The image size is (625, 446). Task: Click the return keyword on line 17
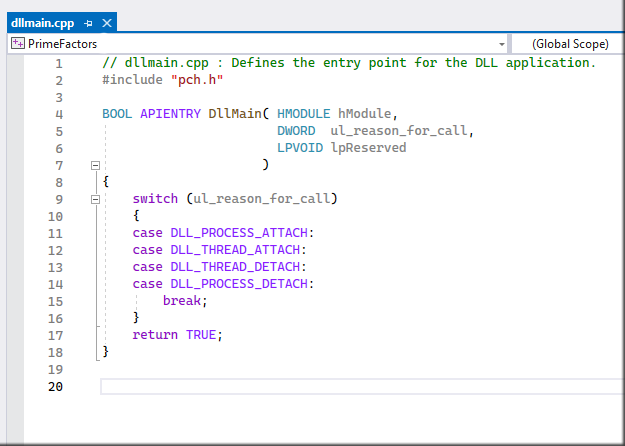(155, 335)
